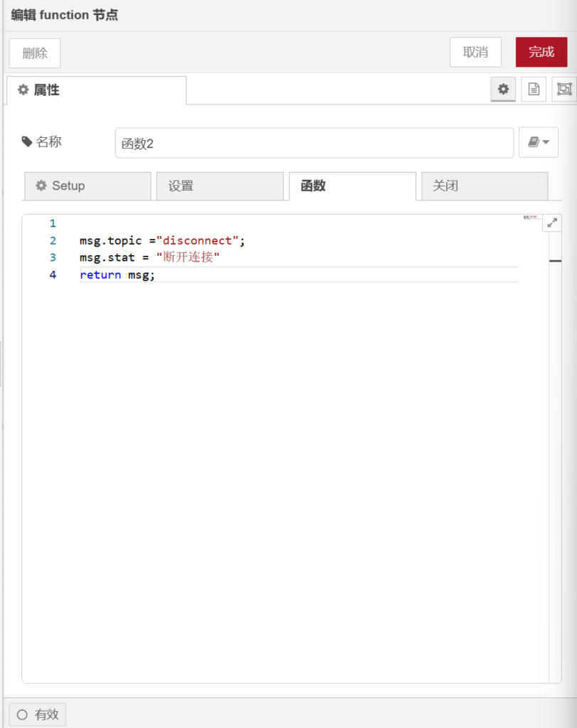Switch to the 关闭 tab
The height and width of the screenshot is (728, 577).
pos(485,186)
